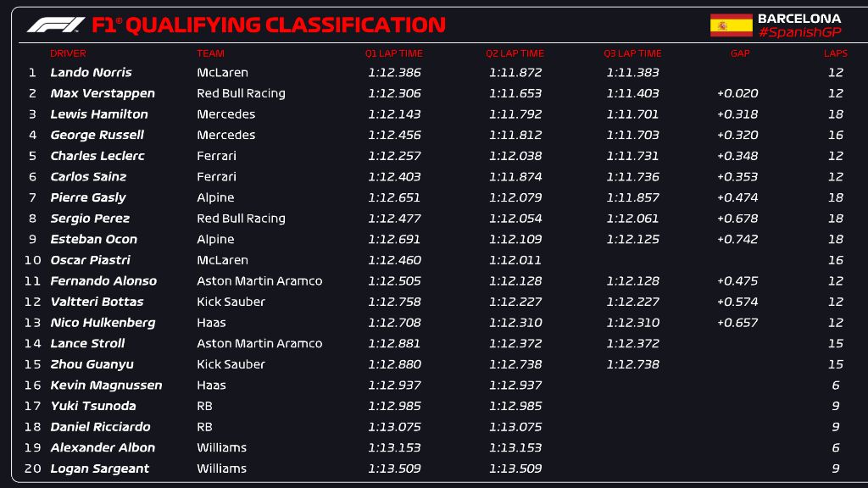Viewport: 868px width, 488px height.
Task: Select the Q1 LAP TIME column header
Action: (393, 53)
